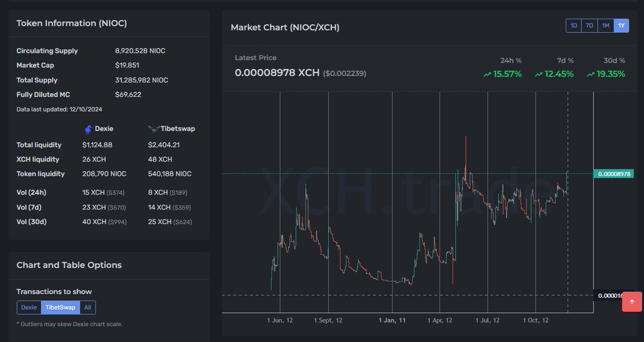Click Circulating Supply value 8,920,528 NIOC
The width and height of the screenshot is (644, 342).
pyautogui.click(x=140, y=51)
